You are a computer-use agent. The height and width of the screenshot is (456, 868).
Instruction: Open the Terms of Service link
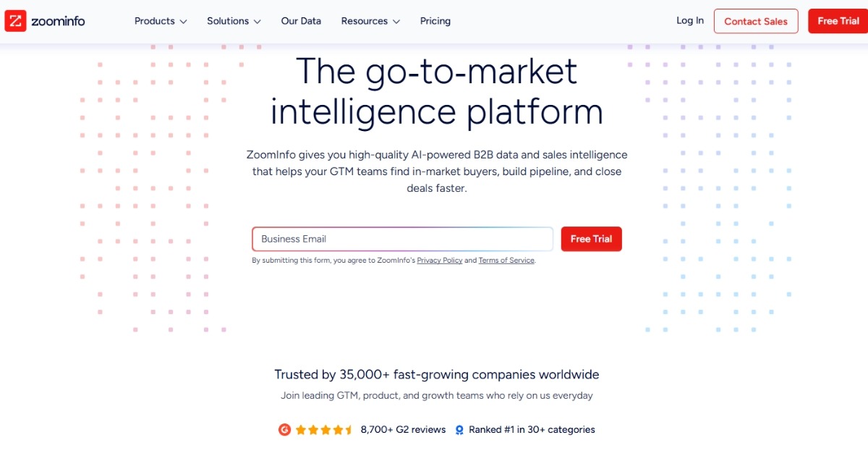(506, 260)
